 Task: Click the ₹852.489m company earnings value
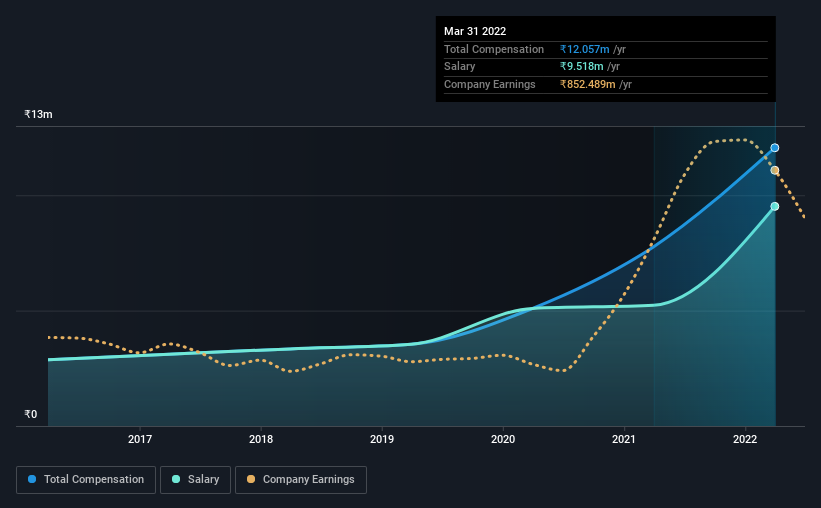(x=587, y=84)
